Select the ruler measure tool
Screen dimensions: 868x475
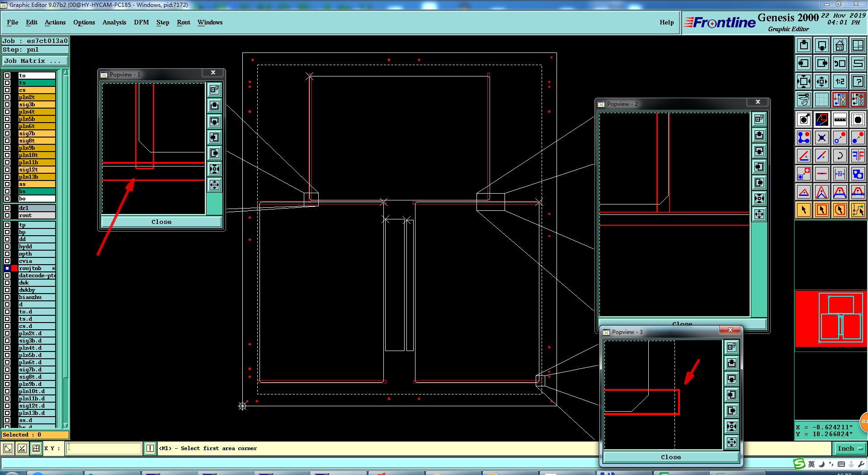(840, 119)
